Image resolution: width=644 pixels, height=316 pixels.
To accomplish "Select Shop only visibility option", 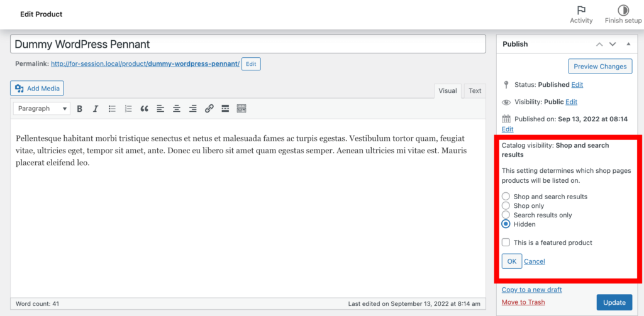I will (x=506, y=205).
